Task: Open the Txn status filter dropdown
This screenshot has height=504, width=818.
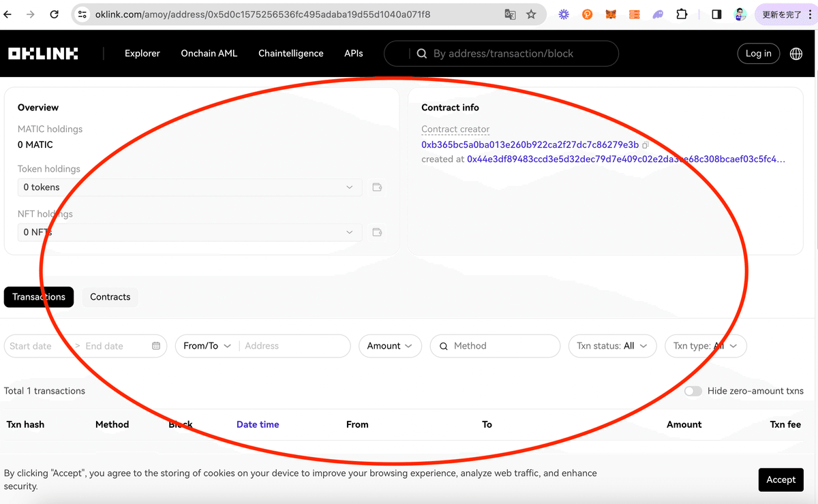Action: point(612,346)
